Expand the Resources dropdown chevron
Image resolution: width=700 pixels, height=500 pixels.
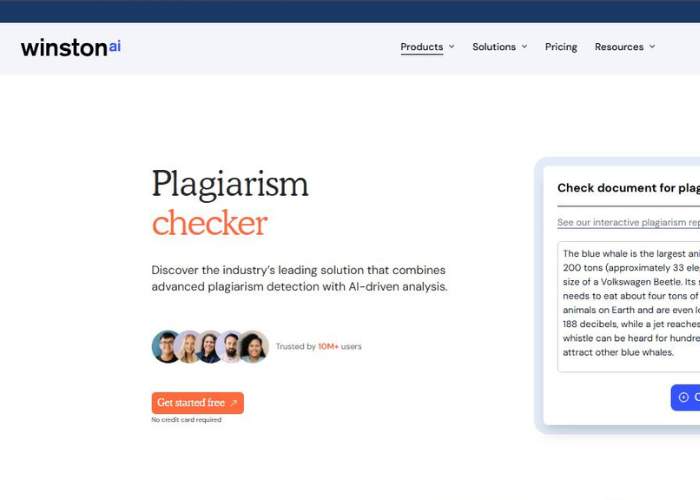[x=652, y=47]
